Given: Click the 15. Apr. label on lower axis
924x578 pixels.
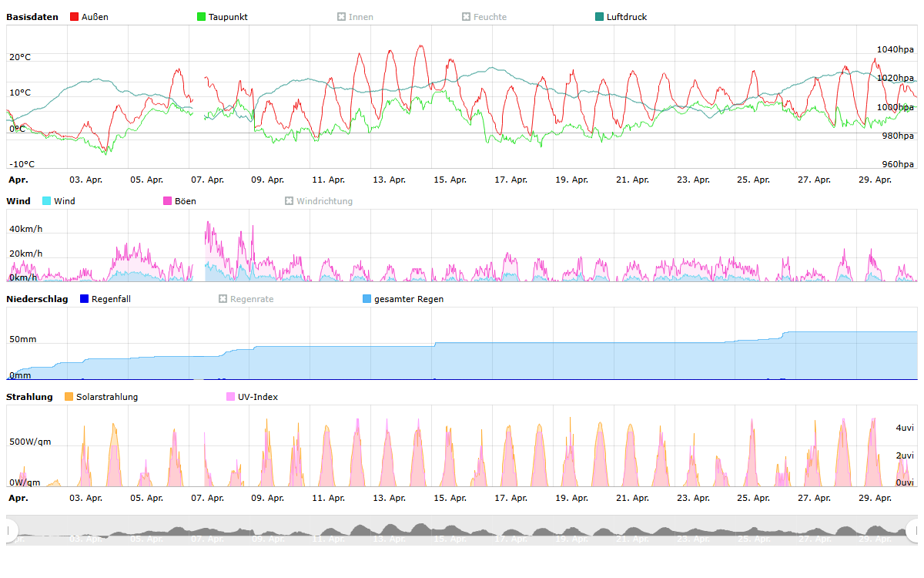Looking at the screenshot, I should 450,498.
